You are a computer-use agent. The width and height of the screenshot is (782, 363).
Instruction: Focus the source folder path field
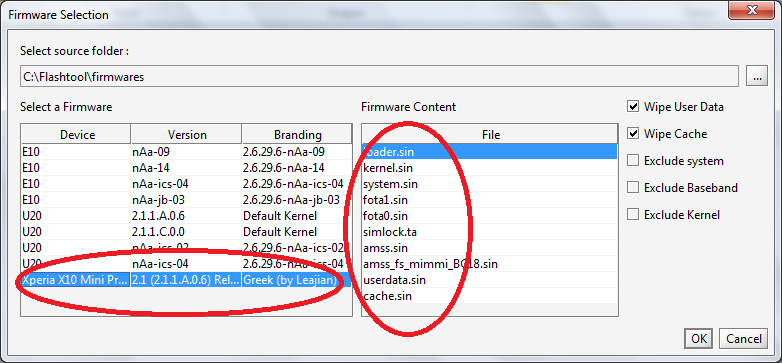point(380,76)
